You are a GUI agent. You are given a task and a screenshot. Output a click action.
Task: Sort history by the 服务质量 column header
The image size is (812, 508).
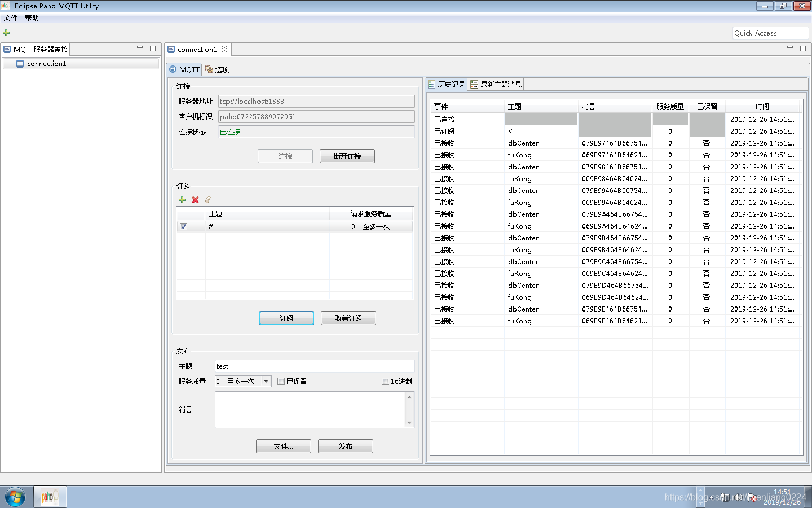pos(670,106)
